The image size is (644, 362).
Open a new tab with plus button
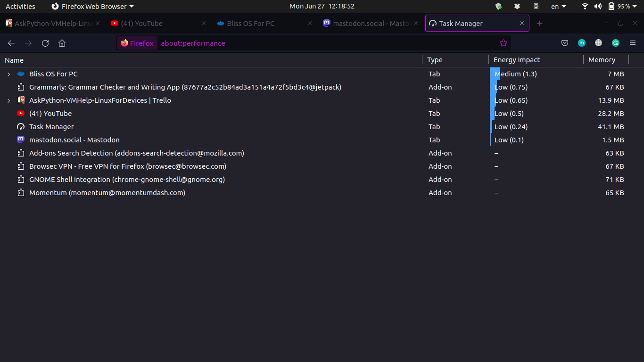click(x=540, y=24)
